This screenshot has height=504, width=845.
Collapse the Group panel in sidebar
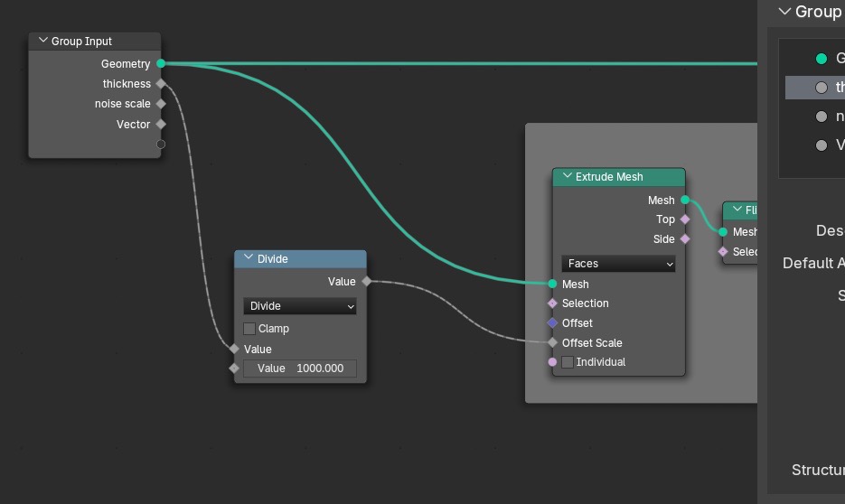(x=784, y=11)
